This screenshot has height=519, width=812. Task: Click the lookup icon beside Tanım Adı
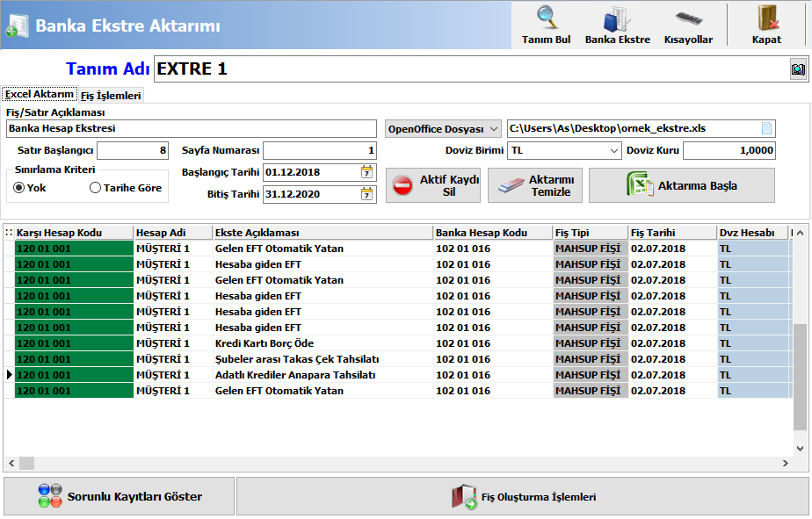pos(798,69)
